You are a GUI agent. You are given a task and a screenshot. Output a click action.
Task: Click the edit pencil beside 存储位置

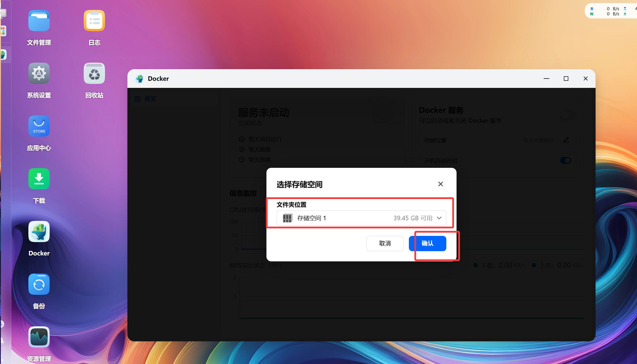coord(566,140)
